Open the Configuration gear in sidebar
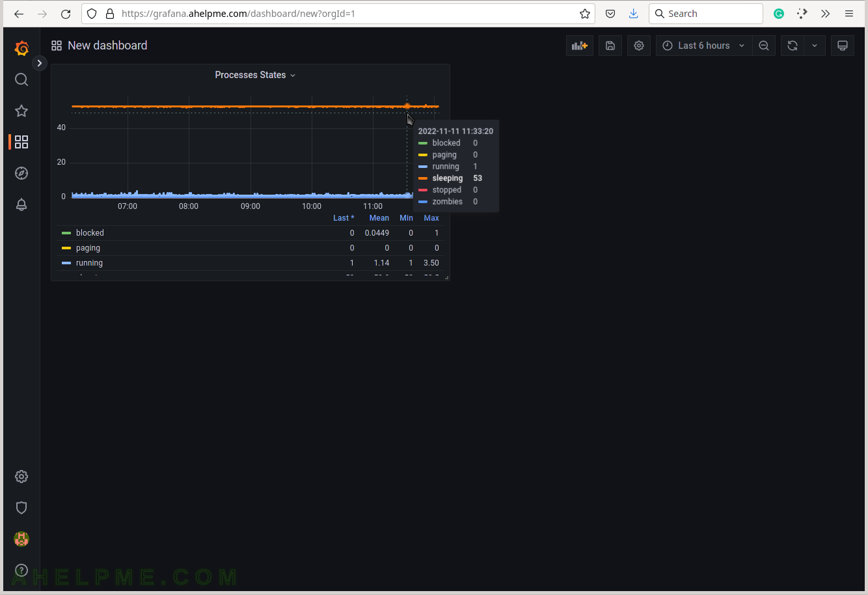The image size is (868, 595). point(21,477)
